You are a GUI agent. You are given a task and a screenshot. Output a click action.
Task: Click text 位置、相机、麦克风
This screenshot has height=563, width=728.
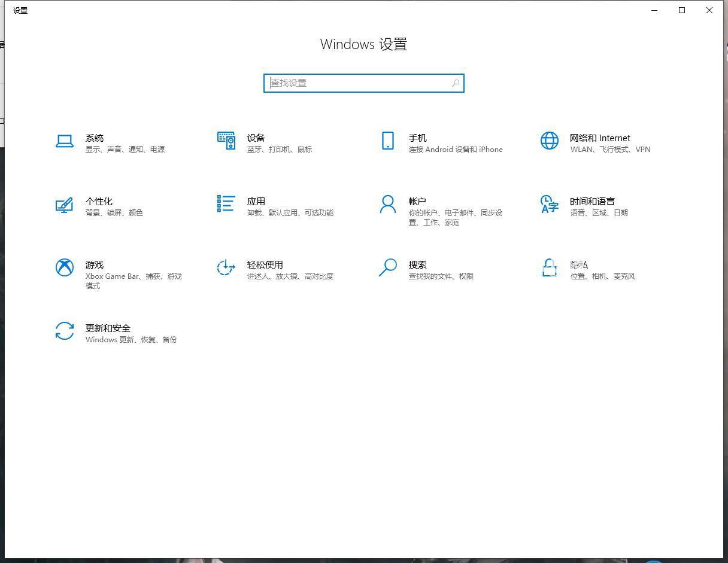603,276
